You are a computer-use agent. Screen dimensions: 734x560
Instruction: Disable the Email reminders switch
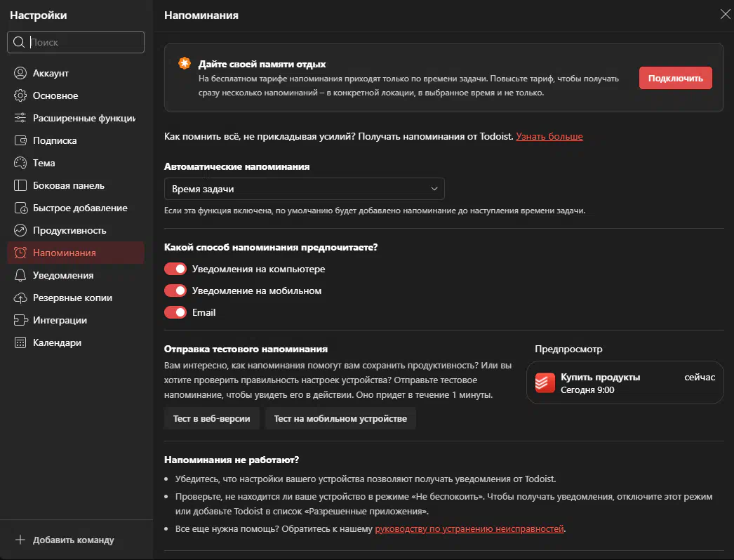(175, 312)
